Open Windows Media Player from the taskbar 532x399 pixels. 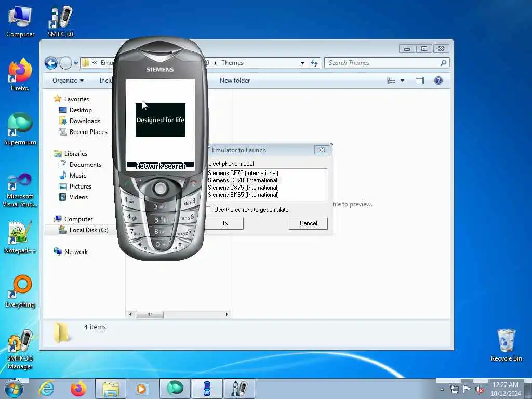tap(141, 389)
